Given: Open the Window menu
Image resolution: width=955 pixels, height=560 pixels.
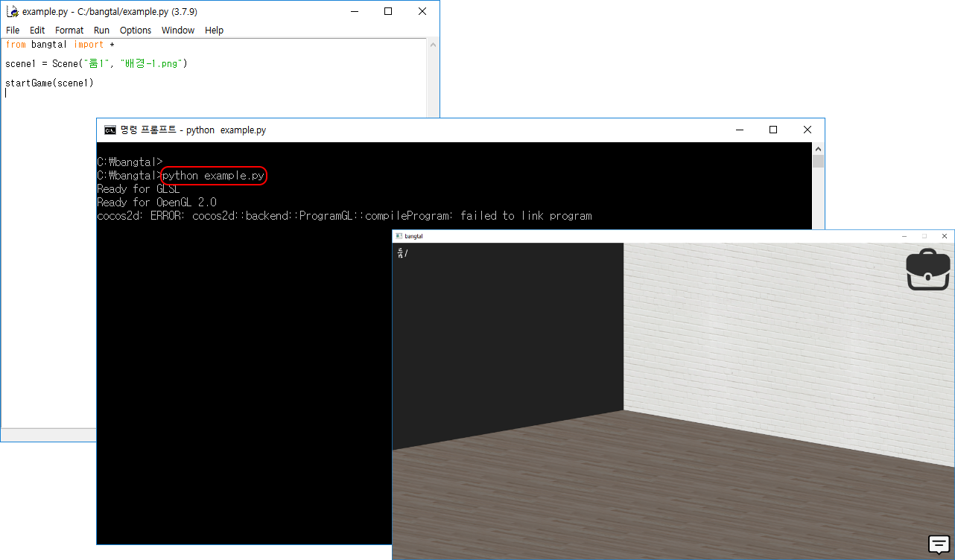Looking at the screenshot, I should 178,31.
